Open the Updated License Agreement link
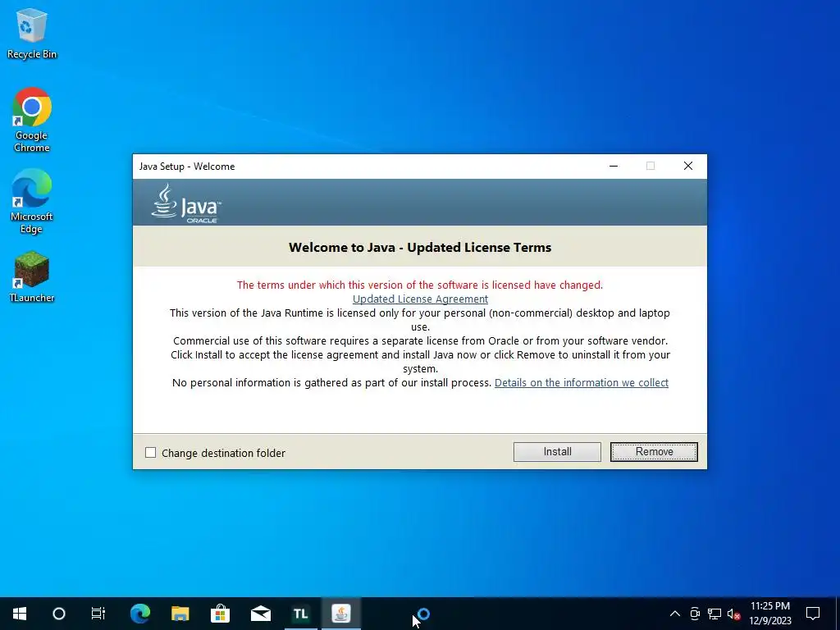The height and width of the screenshot is (630, 840). (x=420, y=299)
